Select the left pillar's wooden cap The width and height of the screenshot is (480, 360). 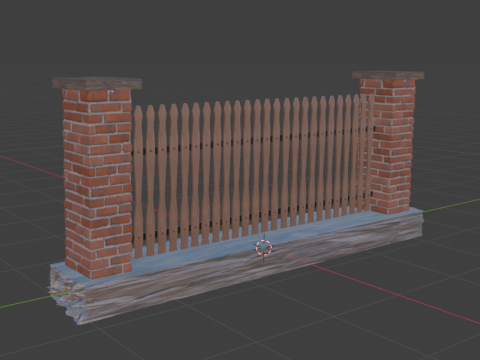97,83
